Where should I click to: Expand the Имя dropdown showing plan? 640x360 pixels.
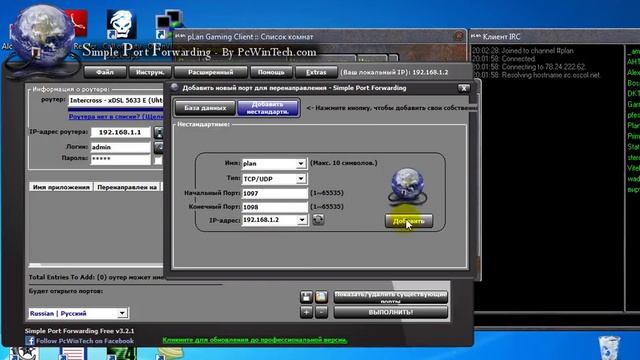click(301, 164)
